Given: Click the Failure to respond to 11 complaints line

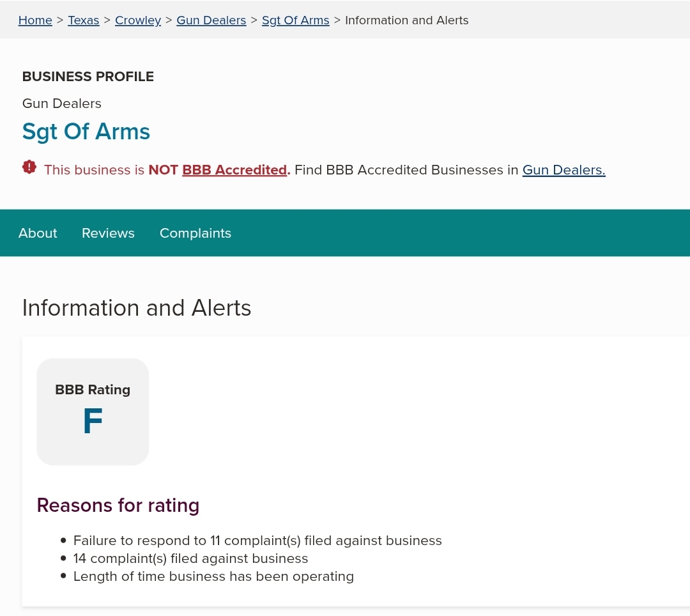Looking at the screenshot, I should click(257, 541).
